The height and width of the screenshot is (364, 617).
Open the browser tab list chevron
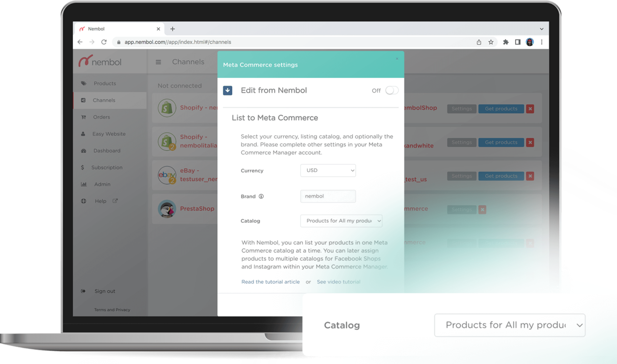coord(541,28)
